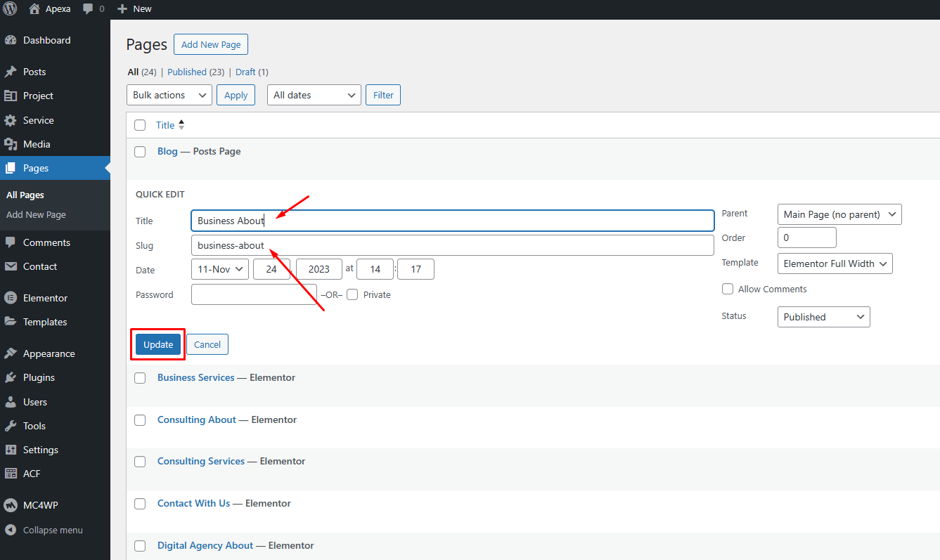Image resolution: width=940 pixels, height=560 pixels.
Task: Sort pages using the Title sort arrows
Action: tap(181, 125)
